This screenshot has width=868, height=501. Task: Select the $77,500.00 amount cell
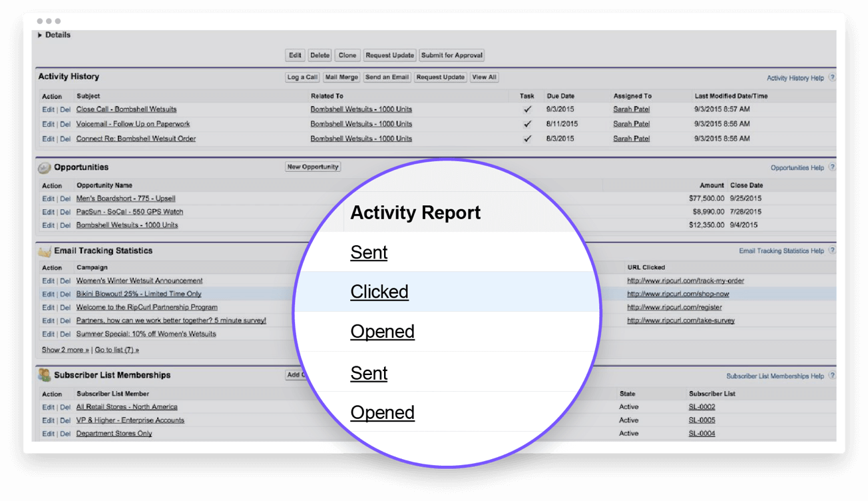point(706,199)
